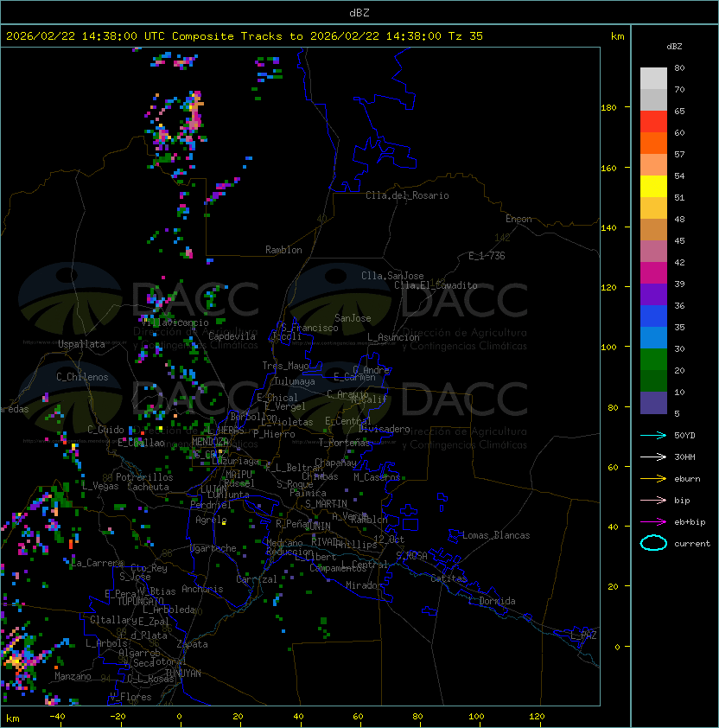
Task: Click the 'Anchoris' map label
Action: pos(202,589)
